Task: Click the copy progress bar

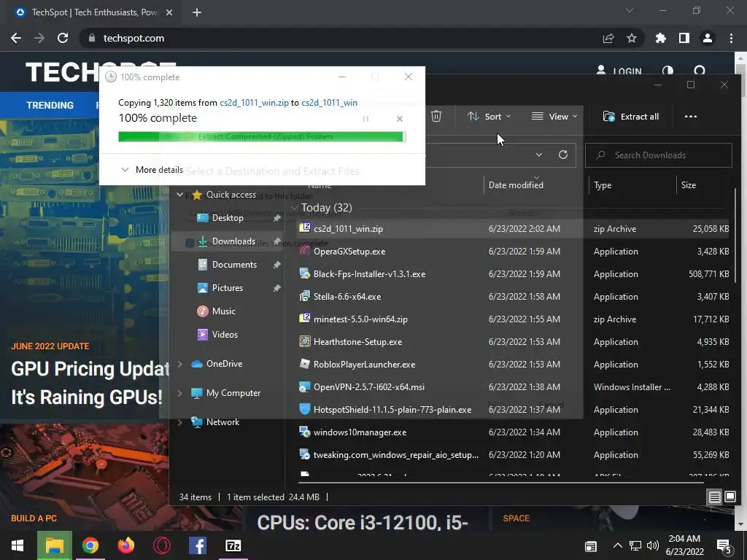Action: pyautogui.click(x=262, y=136)
